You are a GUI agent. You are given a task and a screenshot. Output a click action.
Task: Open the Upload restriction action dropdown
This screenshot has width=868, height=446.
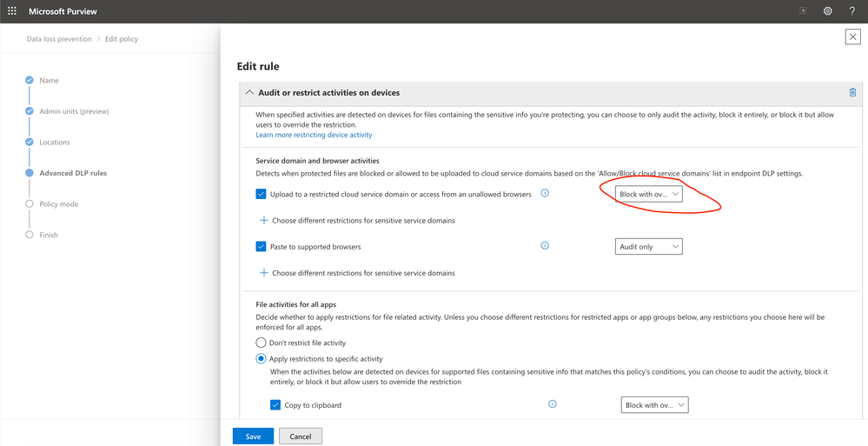[x=648, y=194]
